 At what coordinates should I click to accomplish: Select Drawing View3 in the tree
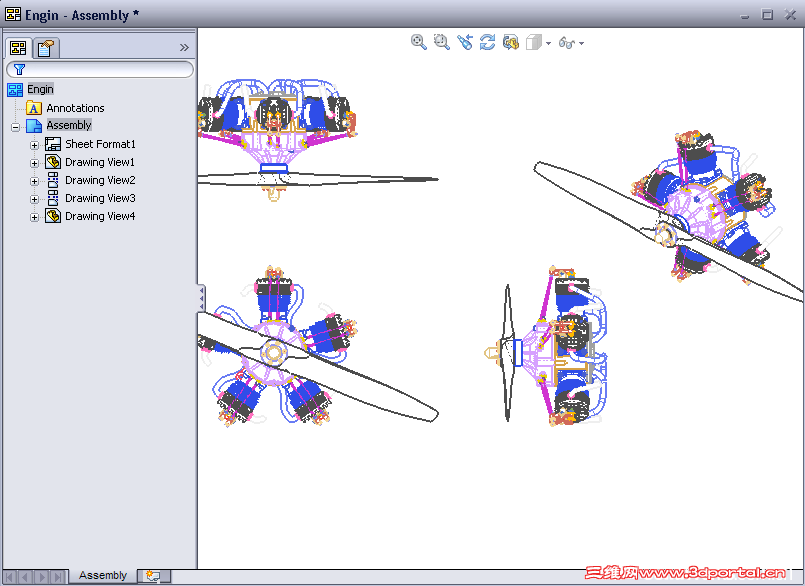point(100,198)
